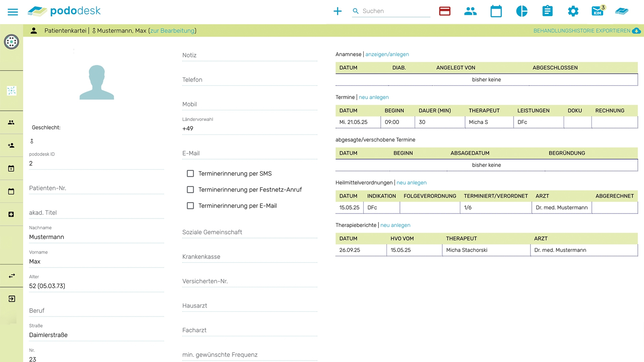The width and height of the screenshot is (644, 362).
Task: Open the Hausarzt selection field
Action: tap(250, 306)
